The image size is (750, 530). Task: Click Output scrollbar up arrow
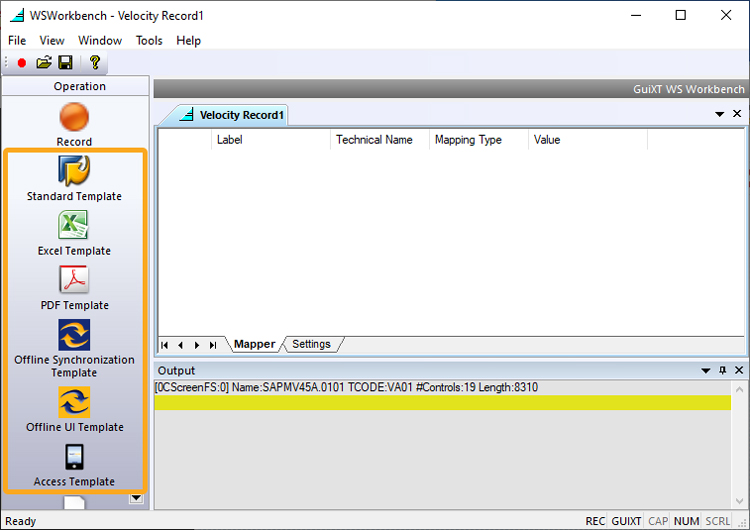point(739,389)
